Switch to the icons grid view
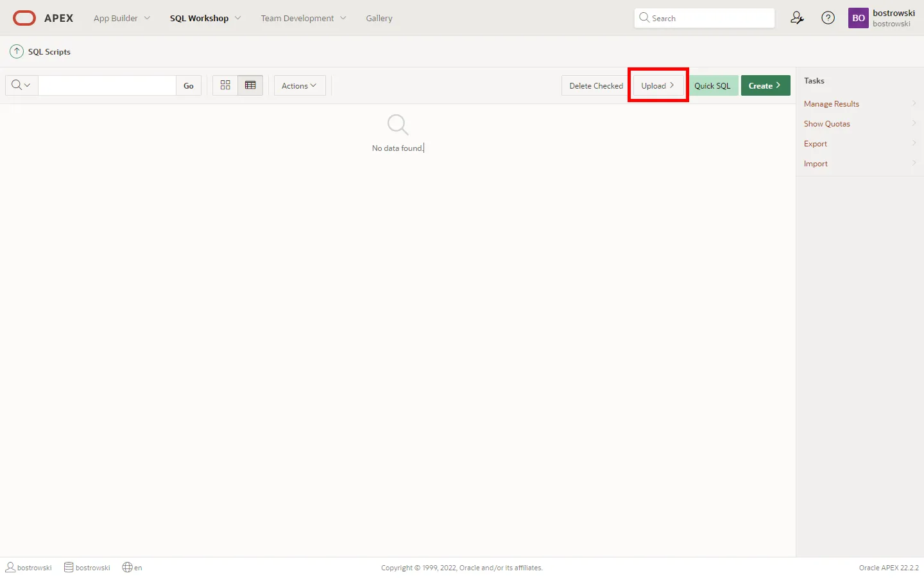This screenshot has height=578, width=924. (225, 85)
